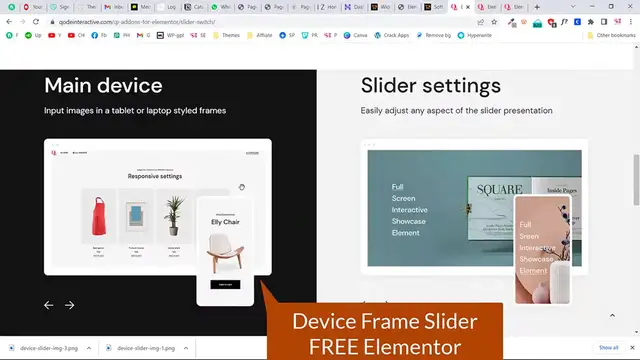The height and width of the screenshot is (360, 640).
Task: Open the 'PH' bookmark
Action: click(x=122, y=36)
